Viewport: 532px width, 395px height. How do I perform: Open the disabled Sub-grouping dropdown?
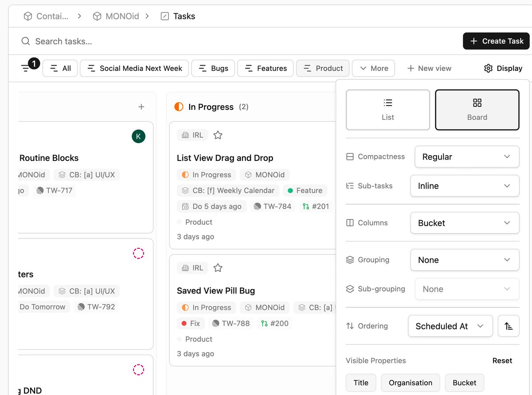click(467, 289)
